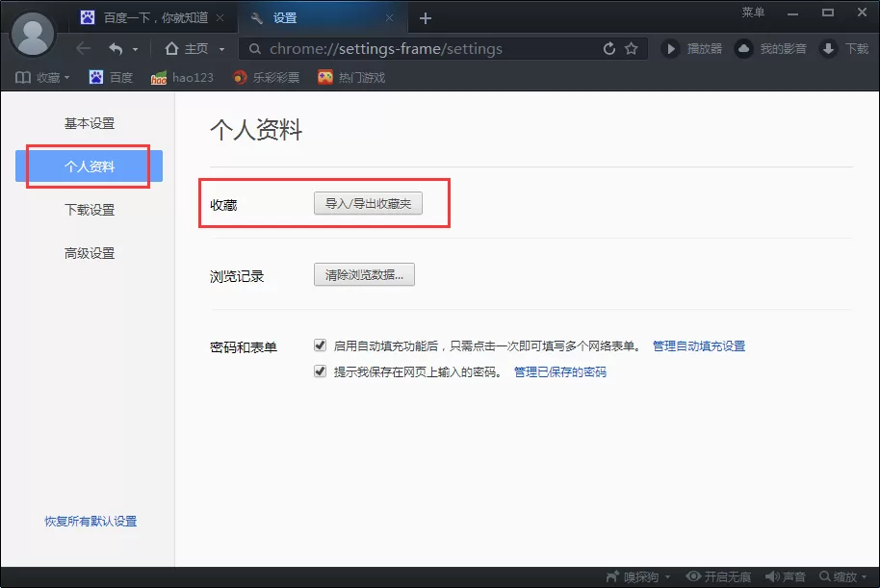
Task: Open the 热门游戏 bookmark
Action: (351, 77)
